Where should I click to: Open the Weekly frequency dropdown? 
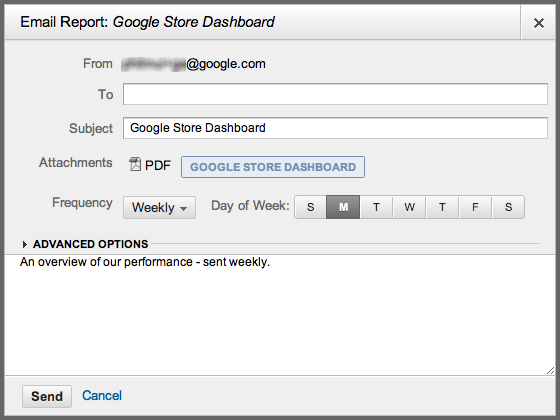click(159, 207)
